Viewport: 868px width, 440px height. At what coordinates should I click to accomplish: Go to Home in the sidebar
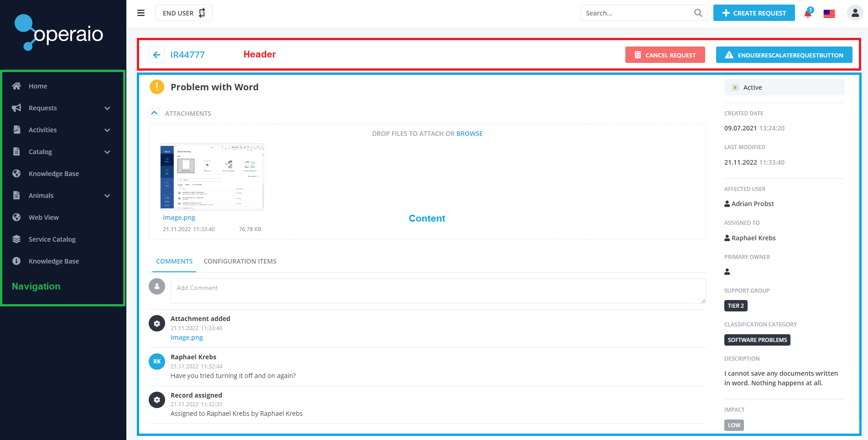tap(38, 86)
